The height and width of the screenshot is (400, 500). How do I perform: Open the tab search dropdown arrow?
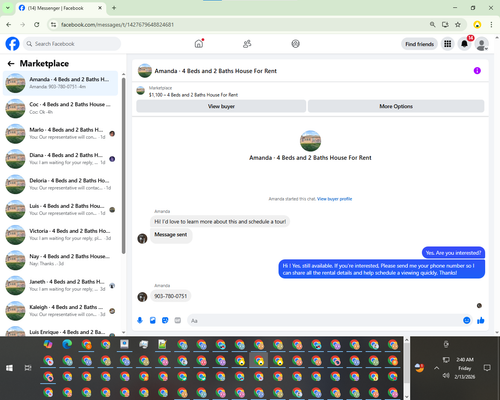click(7, 8)
